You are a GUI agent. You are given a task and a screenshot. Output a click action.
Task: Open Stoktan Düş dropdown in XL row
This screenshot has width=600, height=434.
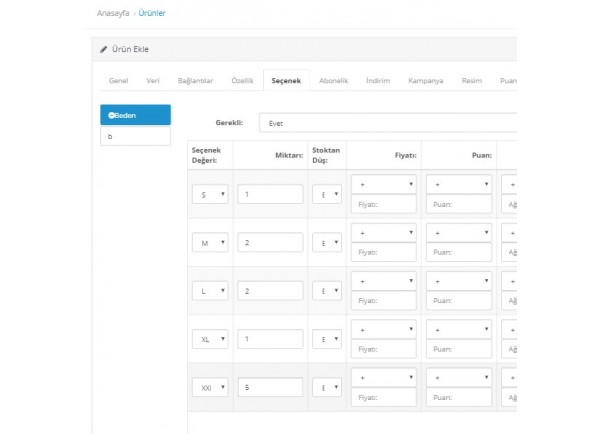327,339
